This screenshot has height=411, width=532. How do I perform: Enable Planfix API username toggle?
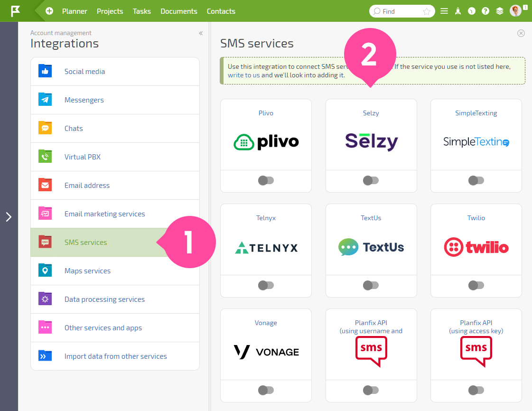point(371,390)
